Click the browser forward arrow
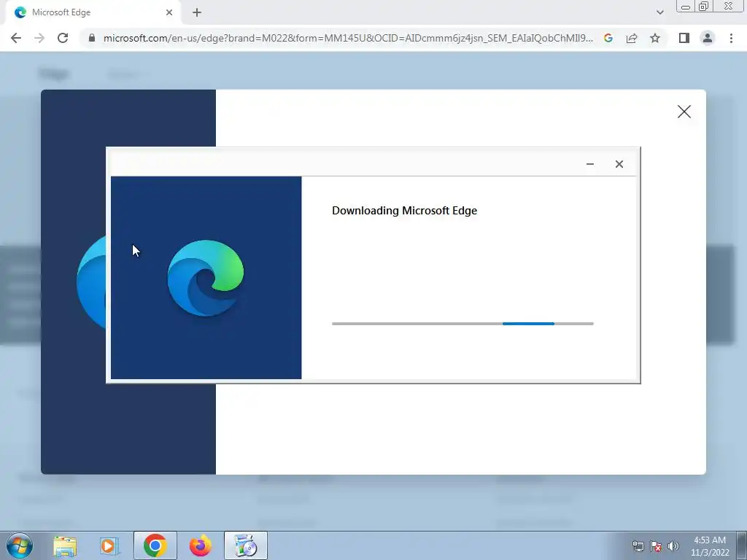747x560 pixels. pos(39,38)
